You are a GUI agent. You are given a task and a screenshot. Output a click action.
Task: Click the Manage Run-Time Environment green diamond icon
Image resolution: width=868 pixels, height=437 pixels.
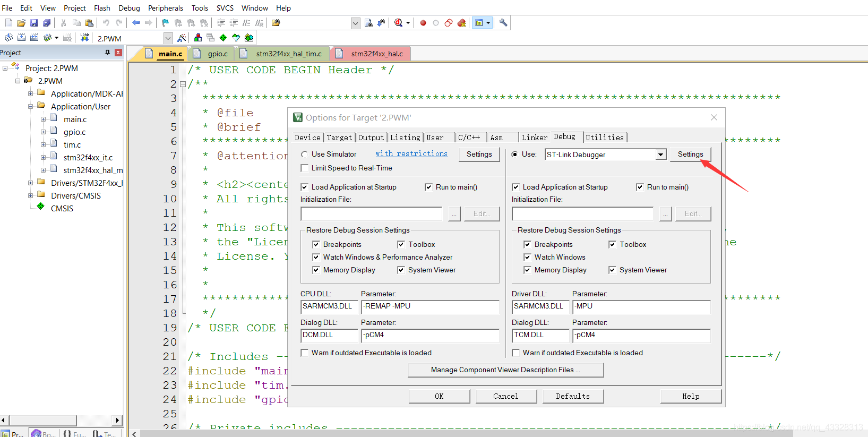point(223,38)
